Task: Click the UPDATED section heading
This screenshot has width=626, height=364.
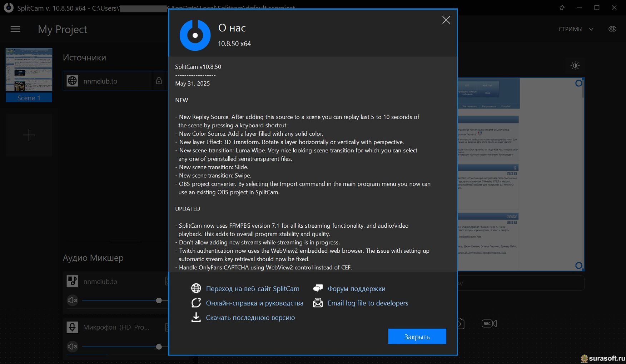Action: pyautogui.click(x=188, y=209)
